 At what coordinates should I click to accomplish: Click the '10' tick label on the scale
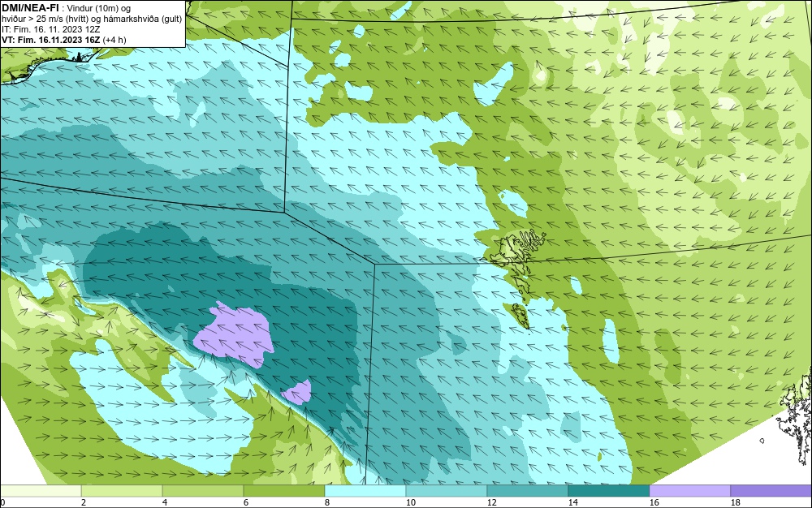410,502
